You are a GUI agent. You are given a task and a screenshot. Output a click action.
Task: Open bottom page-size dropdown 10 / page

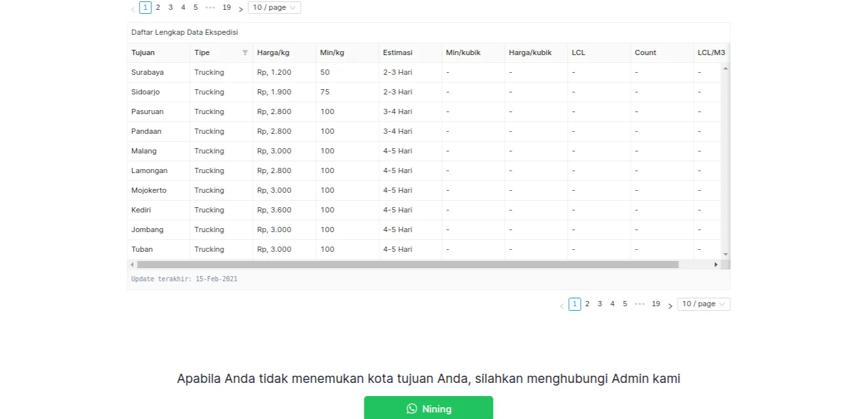[703, 304]
